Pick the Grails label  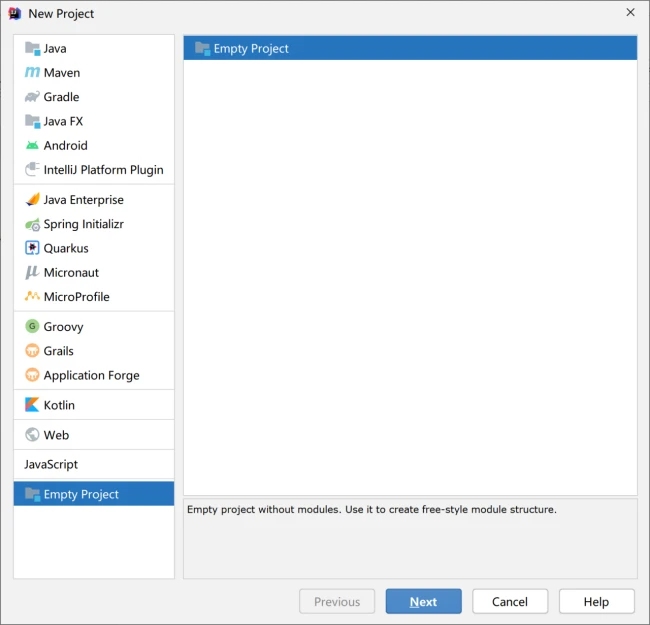pos(59,351)
